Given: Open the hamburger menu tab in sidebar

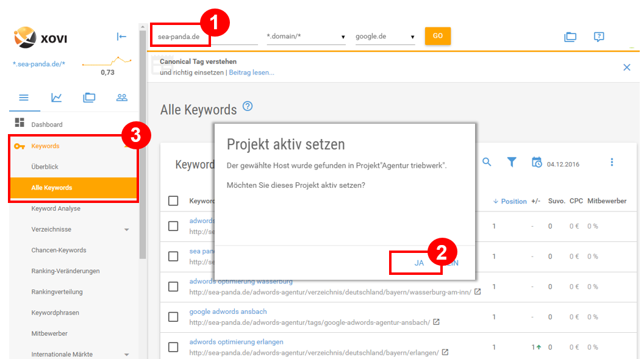Looking at the screenshot, I should (24, 98).
